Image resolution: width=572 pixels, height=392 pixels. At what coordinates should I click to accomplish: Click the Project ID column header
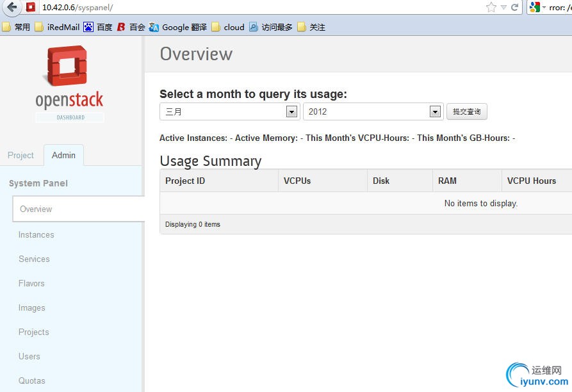coord(219,181)
